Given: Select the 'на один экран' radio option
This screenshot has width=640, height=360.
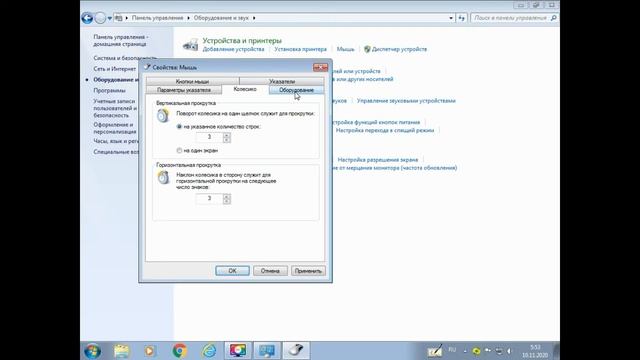Looking at the screenshot, I should pyautogui.click(x=179, y=151).
